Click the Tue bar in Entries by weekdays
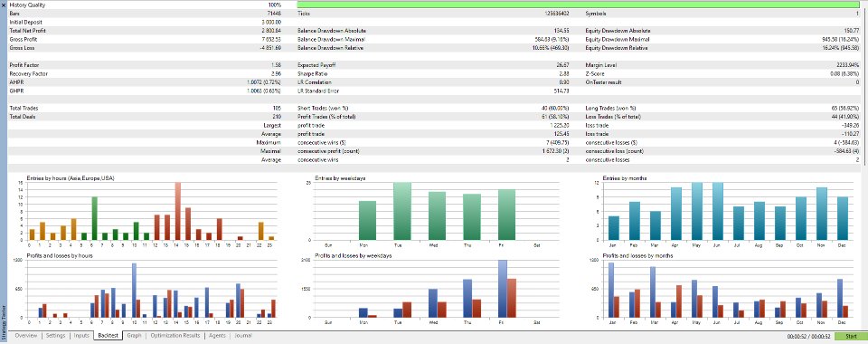Viewport: 868px width, 344px height. pos(402,211)
